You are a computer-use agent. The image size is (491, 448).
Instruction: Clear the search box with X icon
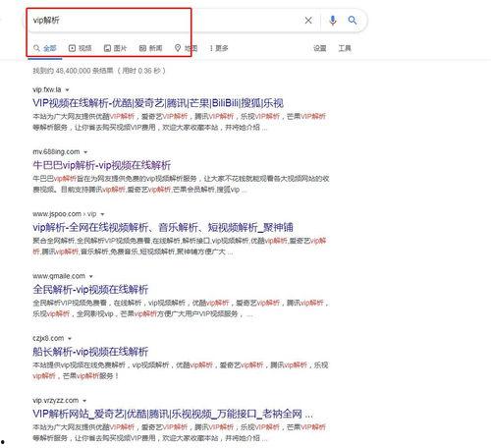point(308,21)
